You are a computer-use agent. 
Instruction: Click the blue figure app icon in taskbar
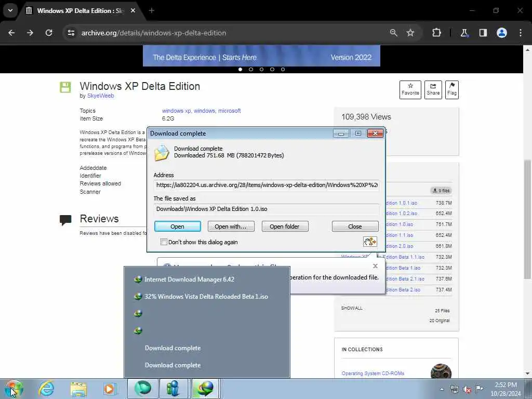pyautogui.click(x=174, y=389)
